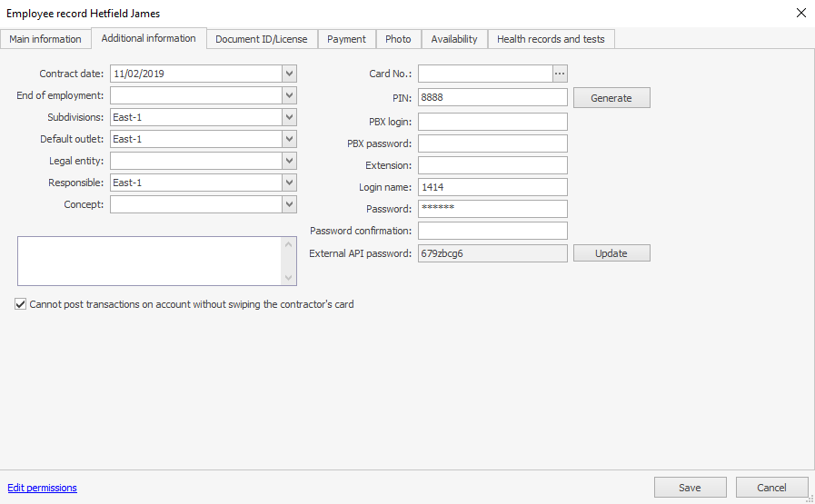The height and width of the screenshot is (504, 815).
Task: Open the Legal entity dropdown
Action: tap(289, 161)
